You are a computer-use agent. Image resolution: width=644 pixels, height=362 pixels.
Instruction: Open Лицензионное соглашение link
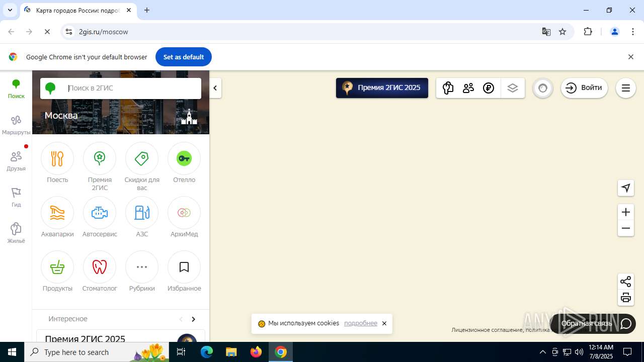coord(487,330)
